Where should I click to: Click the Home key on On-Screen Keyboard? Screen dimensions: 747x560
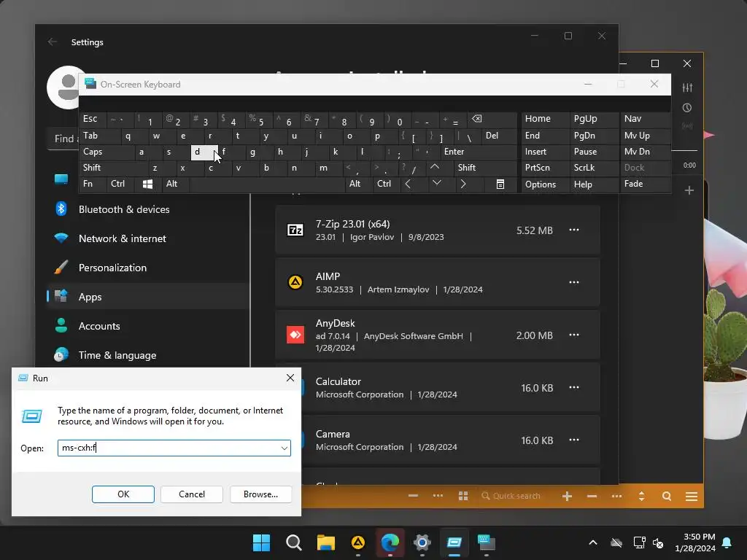pos(546,119)
